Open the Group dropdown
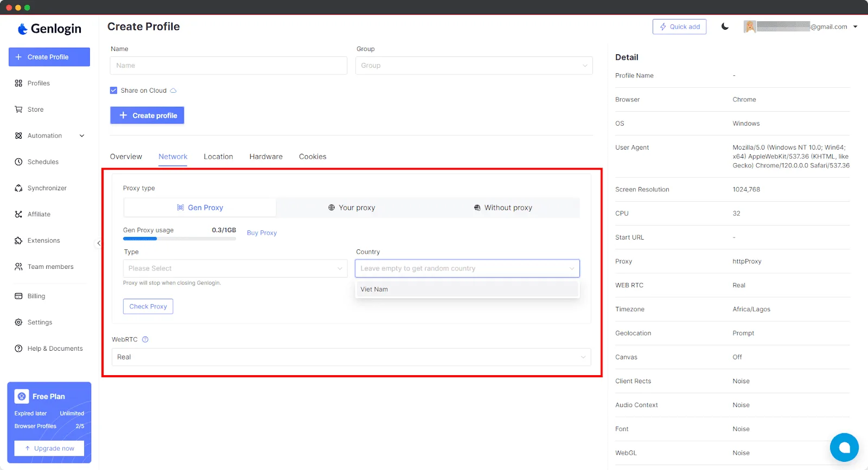868x470 pixels. click(474, 66)
